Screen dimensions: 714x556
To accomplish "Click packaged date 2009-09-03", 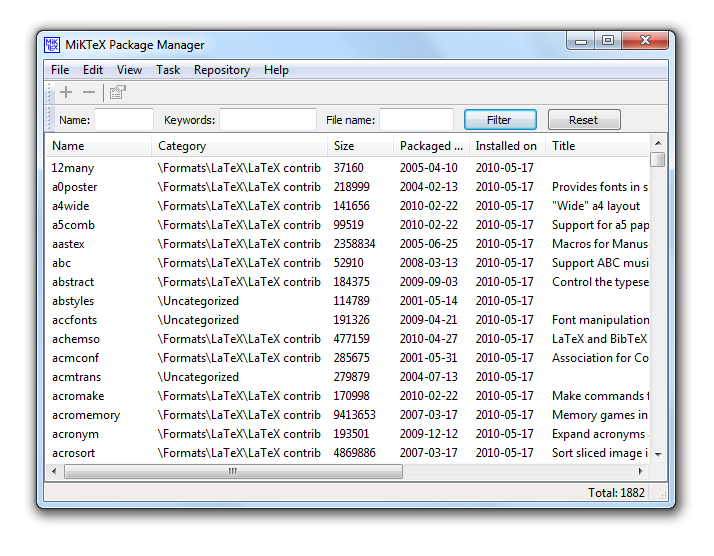I will click(x=428, y=282).
